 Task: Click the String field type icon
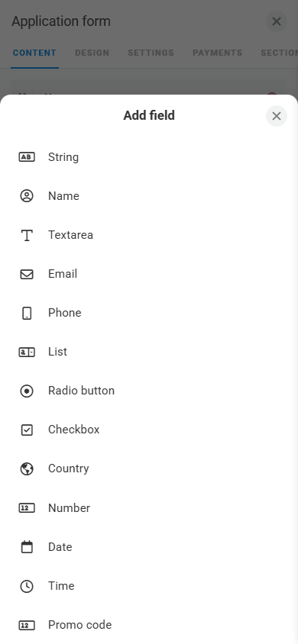click(27, 157)
